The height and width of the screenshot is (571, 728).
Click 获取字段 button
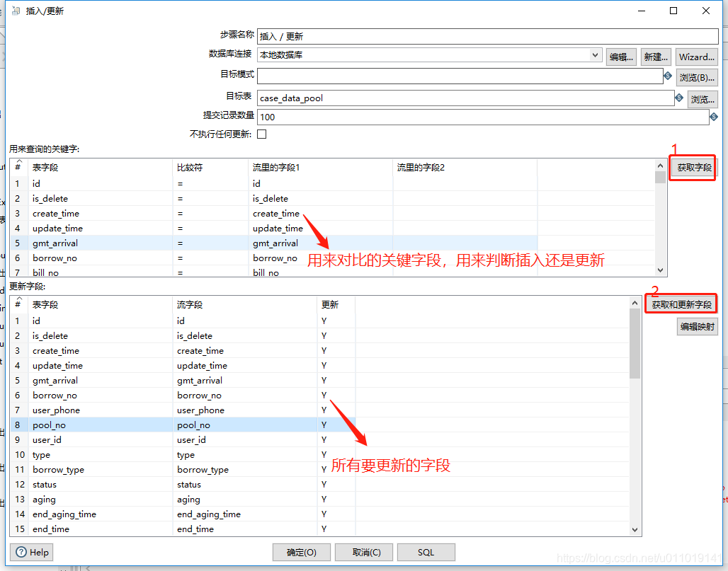(693, 168)
